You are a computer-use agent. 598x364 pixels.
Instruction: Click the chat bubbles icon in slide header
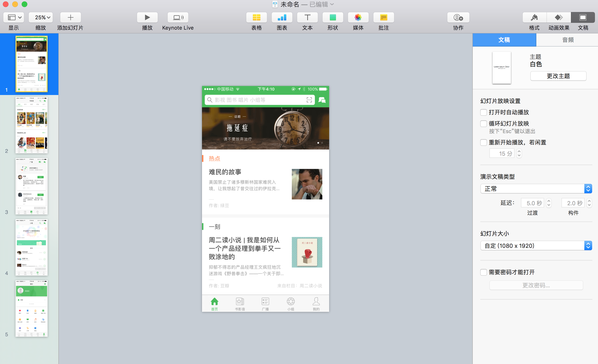322,100
